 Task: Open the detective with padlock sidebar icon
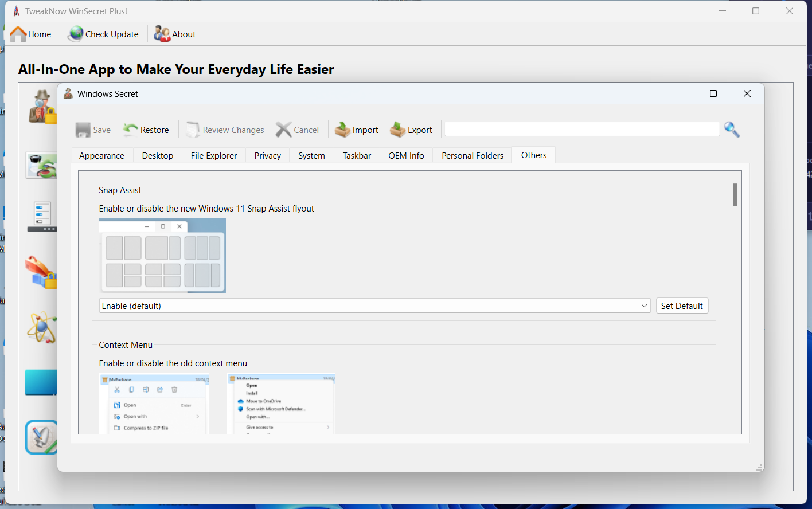point(43,107)
